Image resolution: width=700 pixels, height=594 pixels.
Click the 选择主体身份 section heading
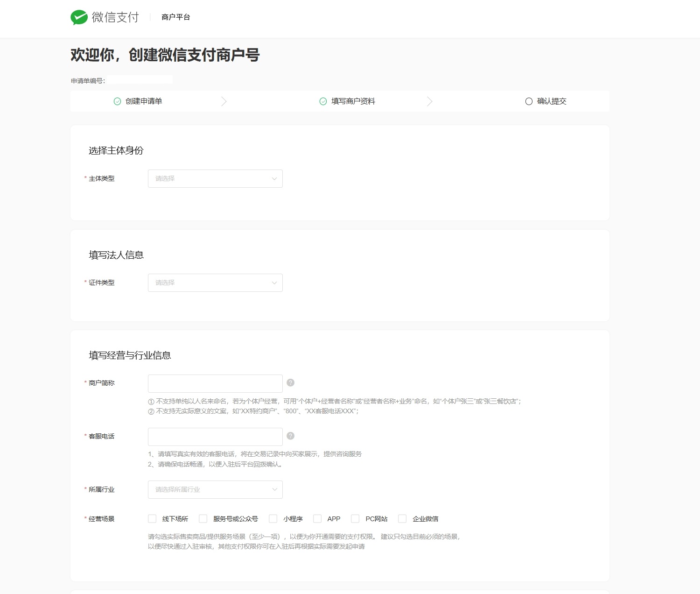(x=116, y=150)
